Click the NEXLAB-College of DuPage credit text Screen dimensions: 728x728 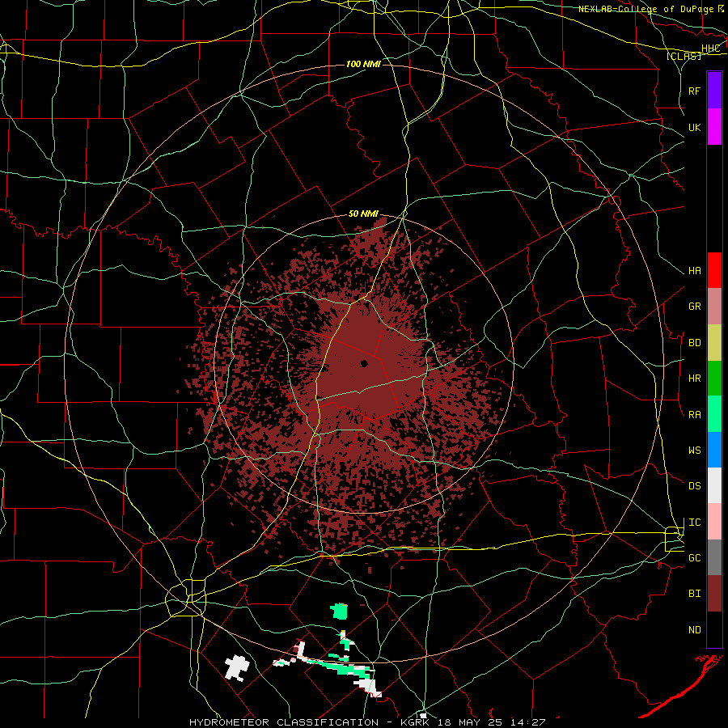point(645,9)
